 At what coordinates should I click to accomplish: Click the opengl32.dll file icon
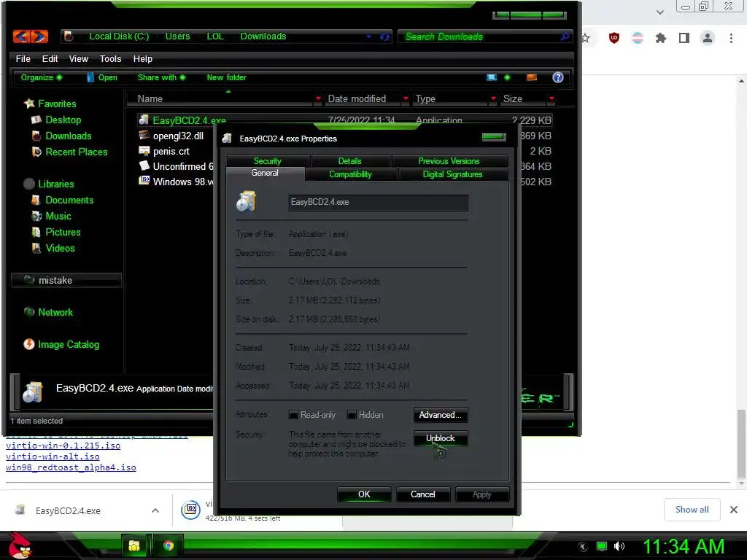click(144, 135)
